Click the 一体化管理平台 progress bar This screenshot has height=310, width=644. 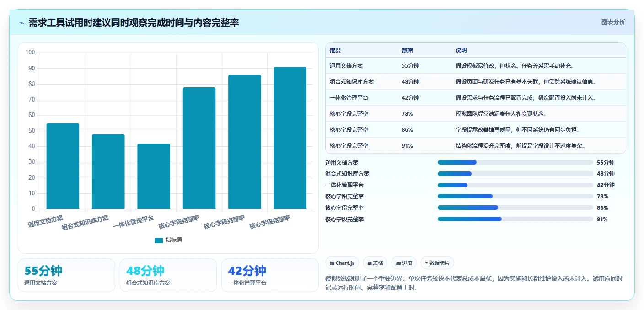point(515,185)
